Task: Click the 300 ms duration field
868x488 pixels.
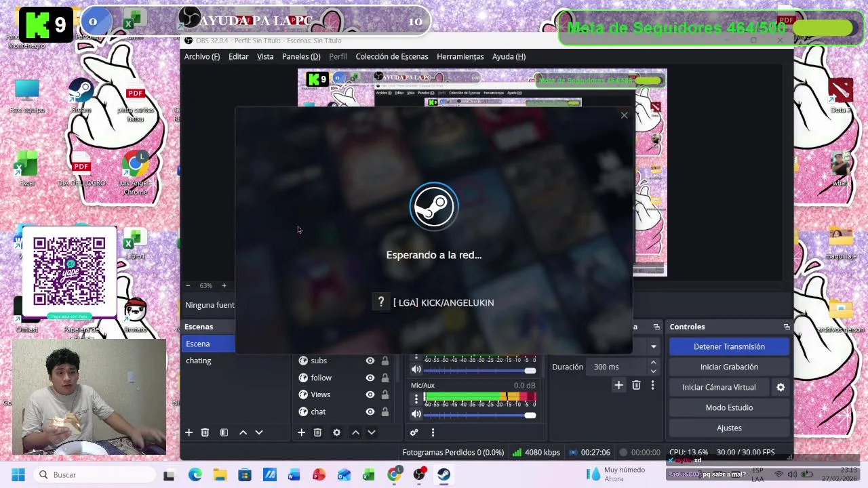Action: click(617, 367)
